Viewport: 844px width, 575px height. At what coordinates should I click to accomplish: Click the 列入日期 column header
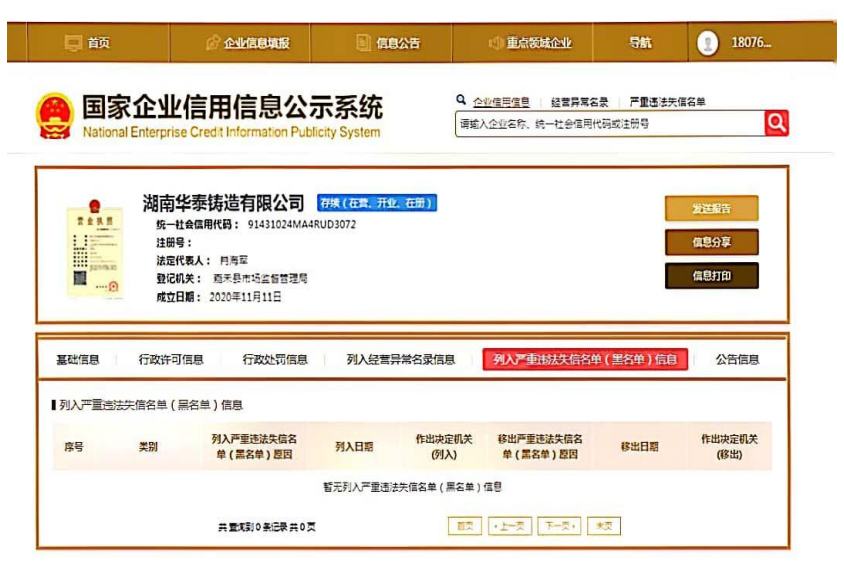coord(354,447)
